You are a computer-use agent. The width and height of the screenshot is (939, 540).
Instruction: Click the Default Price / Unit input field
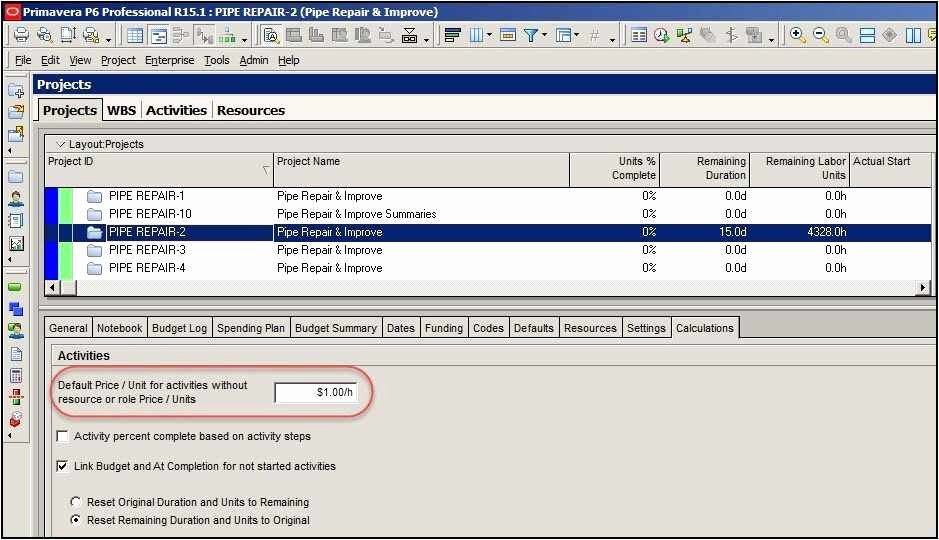316,393
